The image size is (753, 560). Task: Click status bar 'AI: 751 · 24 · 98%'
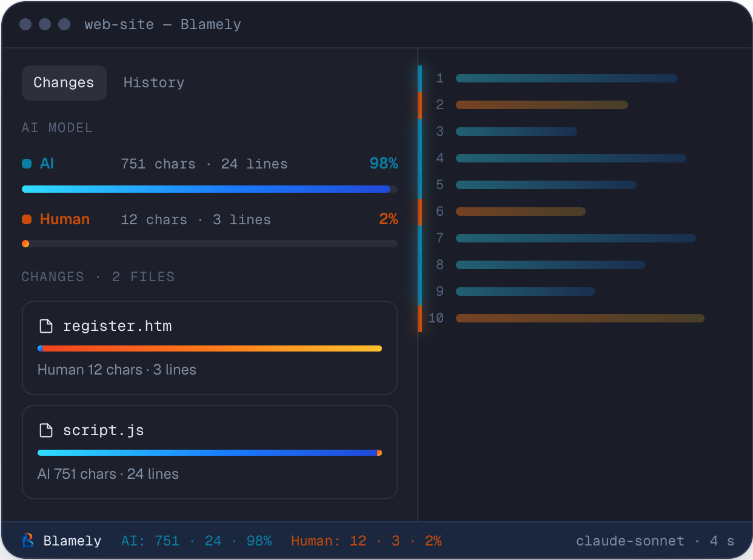(x=196, y=541)
